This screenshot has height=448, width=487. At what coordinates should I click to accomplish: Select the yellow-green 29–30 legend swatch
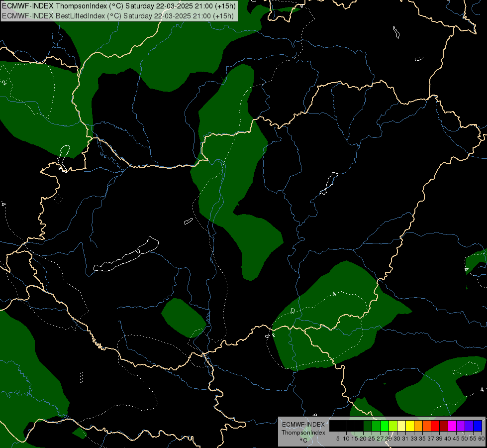coord(393,426)
